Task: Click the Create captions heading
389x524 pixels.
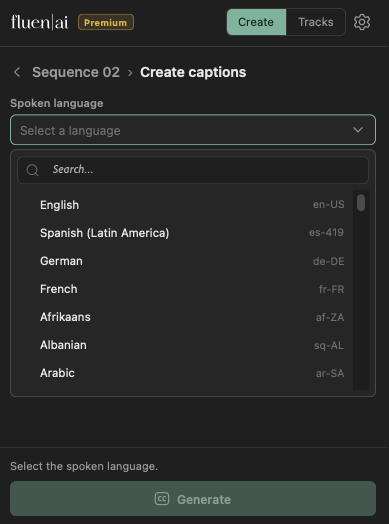Action: pos(193,72)
